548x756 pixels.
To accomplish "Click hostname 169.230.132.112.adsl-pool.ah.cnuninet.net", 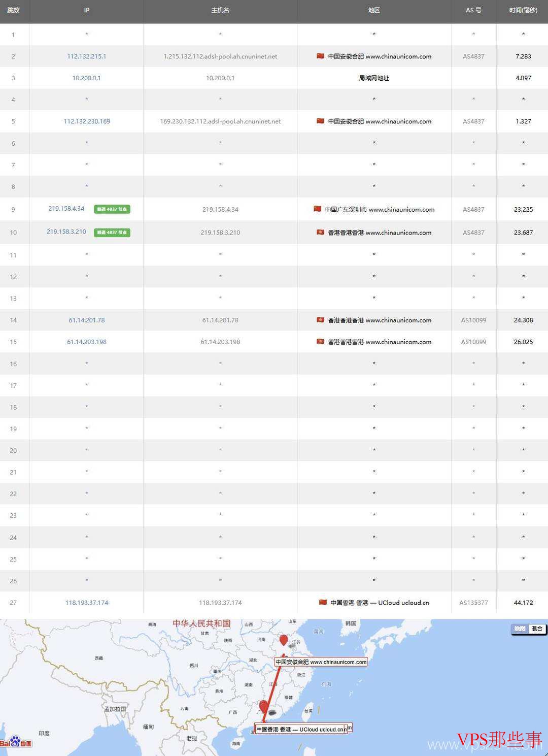I will click(220, 121).
